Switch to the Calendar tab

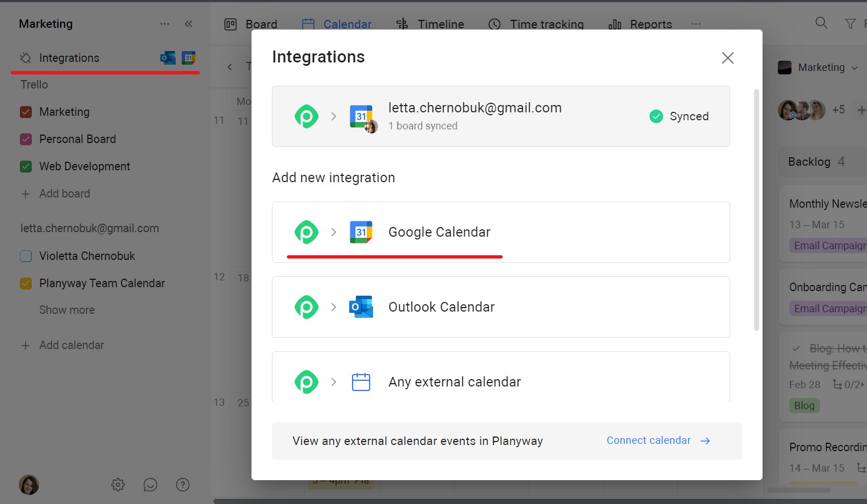coord(337,24)
